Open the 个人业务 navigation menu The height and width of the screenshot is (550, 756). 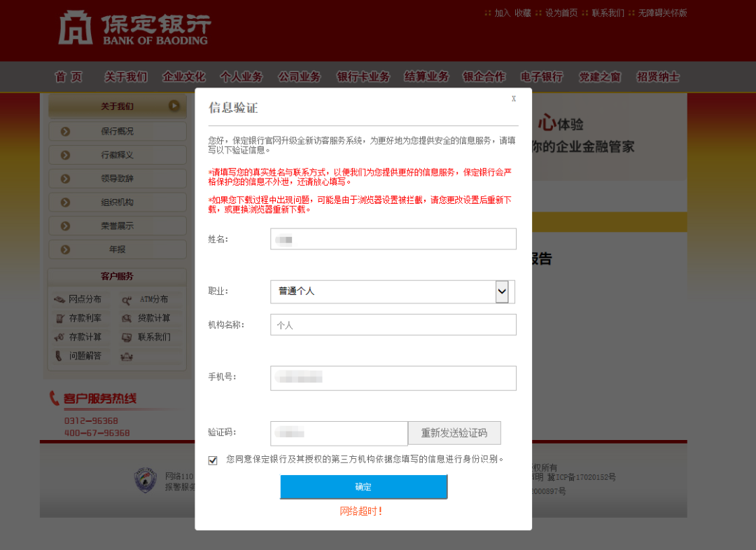pyautogui.click(x=241, y=76)
